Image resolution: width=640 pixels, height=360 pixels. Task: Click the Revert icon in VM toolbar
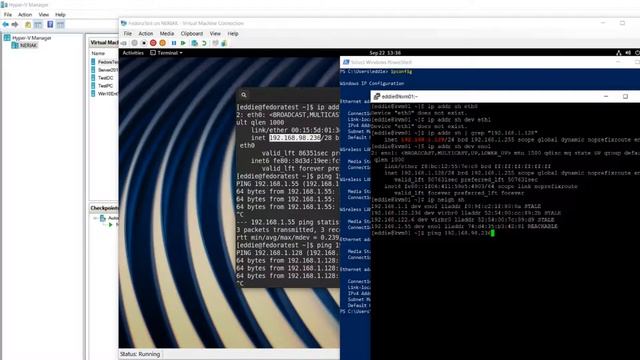click(204, 43)
